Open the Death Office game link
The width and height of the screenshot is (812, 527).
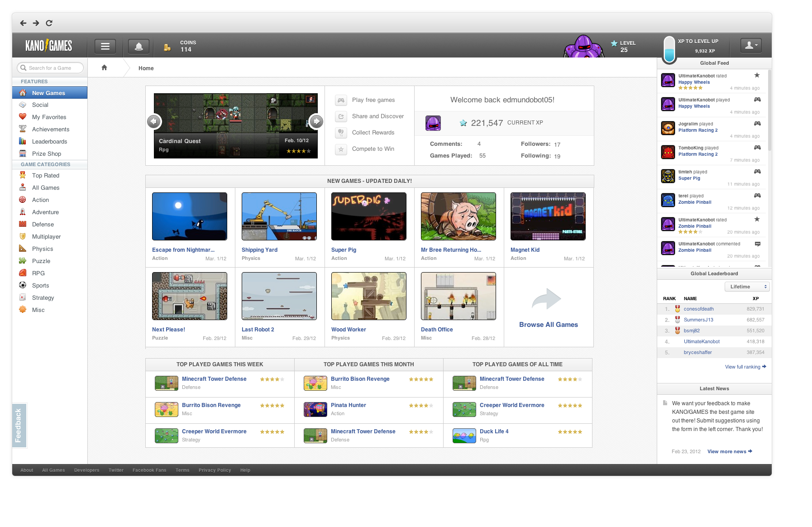click(x=437, y=330)
